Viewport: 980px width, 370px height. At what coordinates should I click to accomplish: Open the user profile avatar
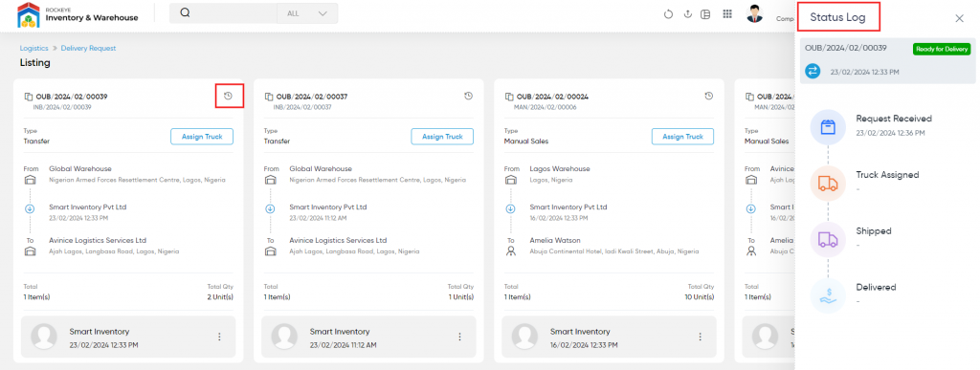pyautogui.click(x=755, y=13)
